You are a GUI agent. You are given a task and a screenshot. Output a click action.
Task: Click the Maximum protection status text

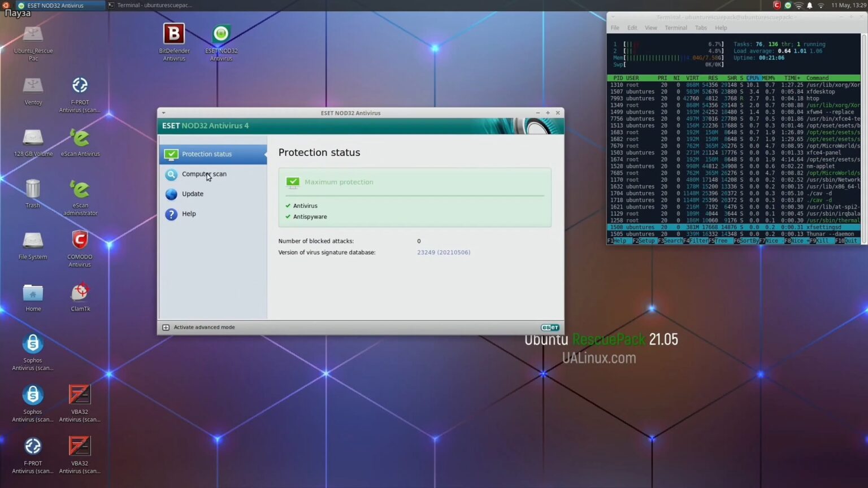pos(339,182)
